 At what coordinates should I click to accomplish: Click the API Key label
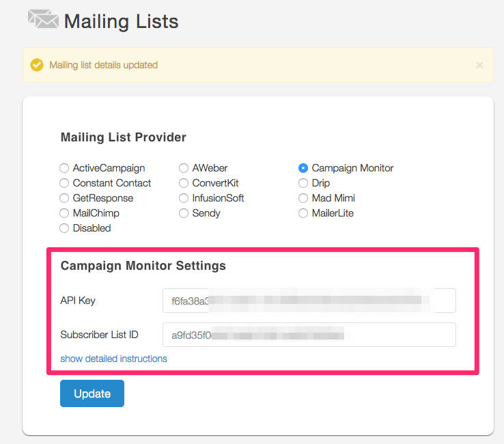click(x=78, y=301)
